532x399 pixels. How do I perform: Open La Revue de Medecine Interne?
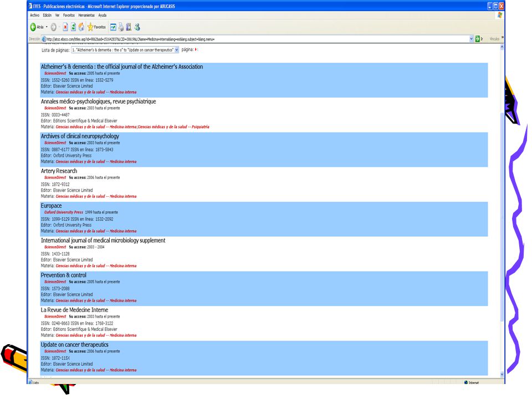click(x=74, y=310)
